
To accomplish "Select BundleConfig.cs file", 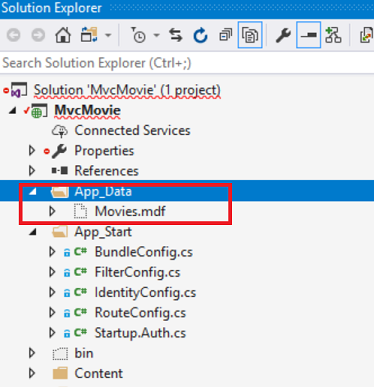I will 144,252.
